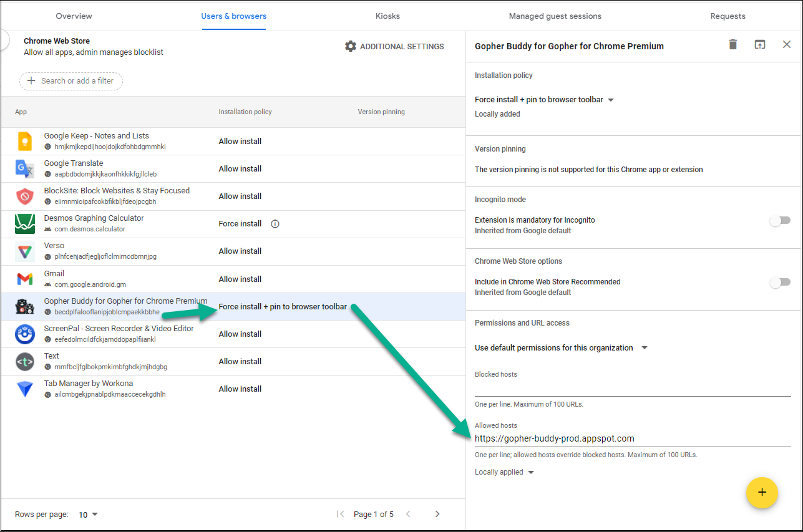
Task: Click Allow install policy for ScreenPal
Action: pos(240,334)
